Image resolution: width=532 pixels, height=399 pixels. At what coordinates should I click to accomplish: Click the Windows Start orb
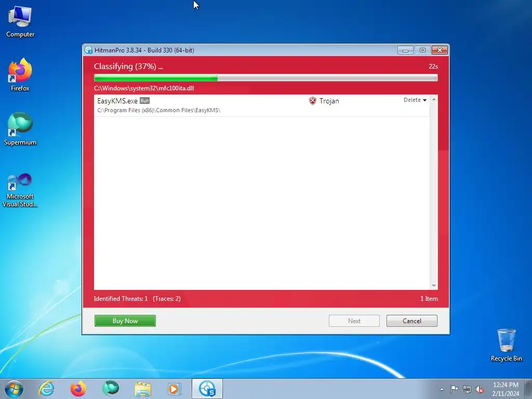point(14,389)
